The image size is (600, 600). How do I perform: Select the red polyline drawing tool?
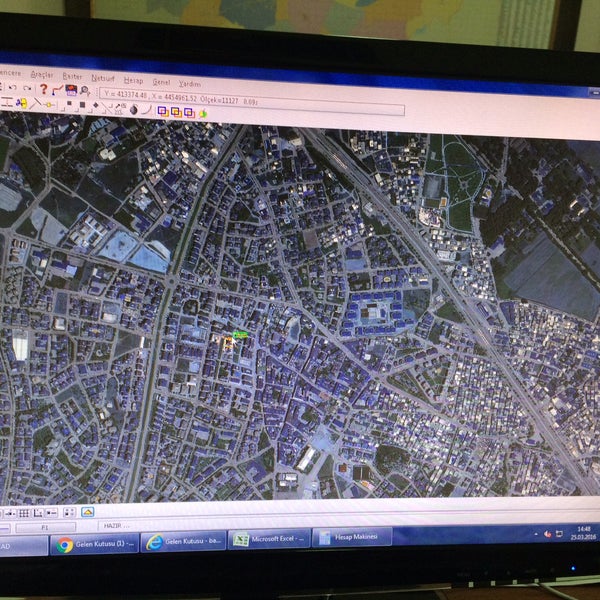57,90
